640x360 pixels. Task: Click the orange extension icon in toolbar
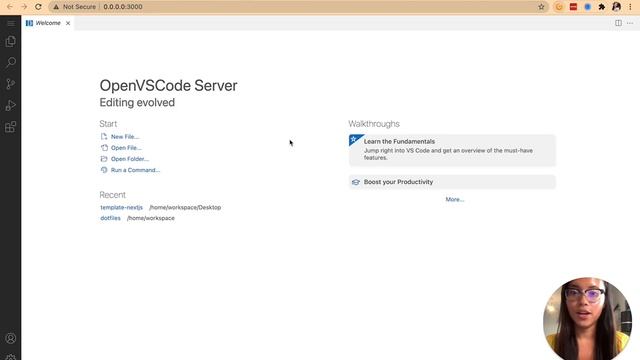(x=559, y=7)
